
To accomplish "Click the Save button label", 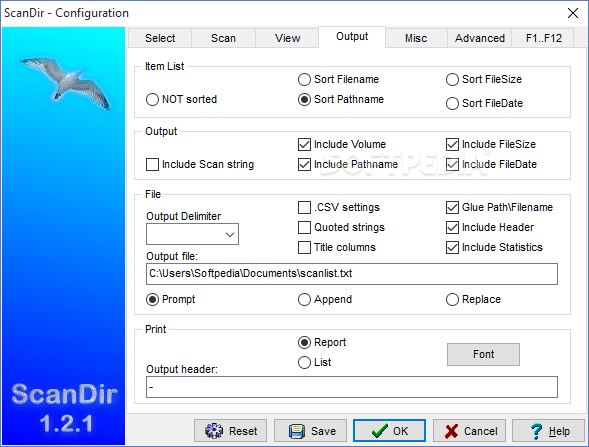I will (x=323, y=431).
